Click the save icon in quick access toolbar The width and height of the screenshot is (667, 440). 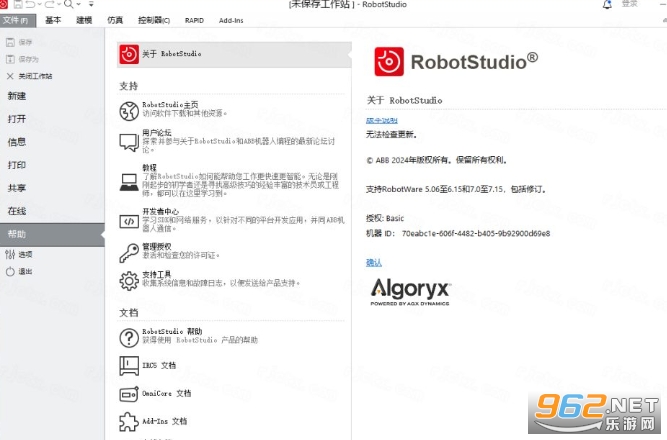pyautogui.click(x=18, y=5)
